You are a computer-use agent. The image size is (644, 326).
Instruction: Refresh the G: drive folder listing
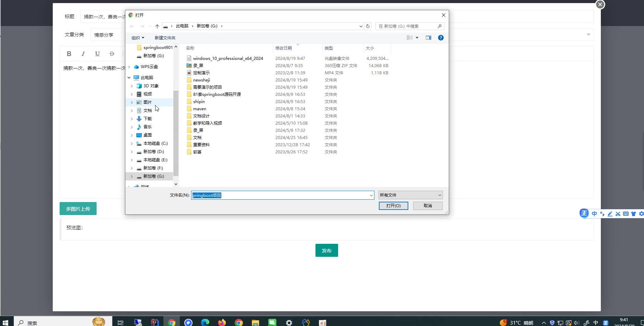point(368,26)
